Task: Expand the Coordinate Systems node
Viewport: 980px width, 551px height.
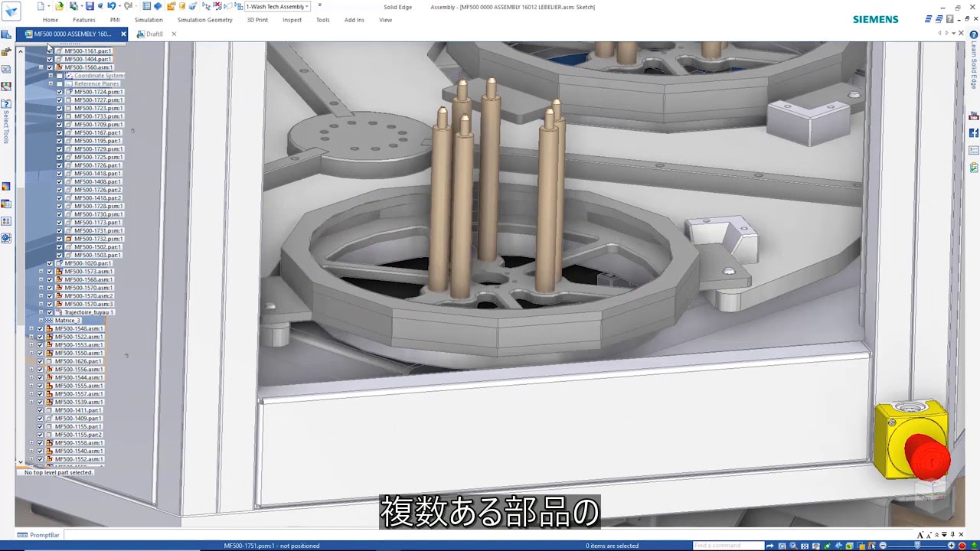Action: [x=51, y=76]
